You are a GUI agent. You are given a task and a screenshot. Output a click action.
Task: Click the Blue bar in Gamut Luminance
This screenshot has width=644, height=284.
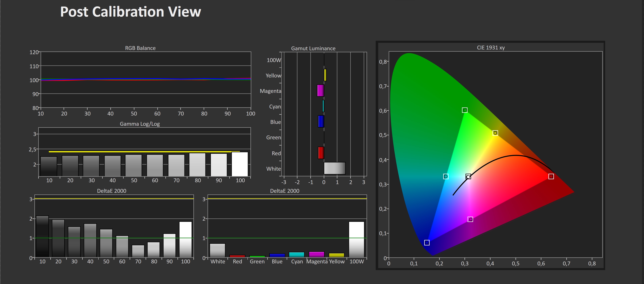coord(321,122)
